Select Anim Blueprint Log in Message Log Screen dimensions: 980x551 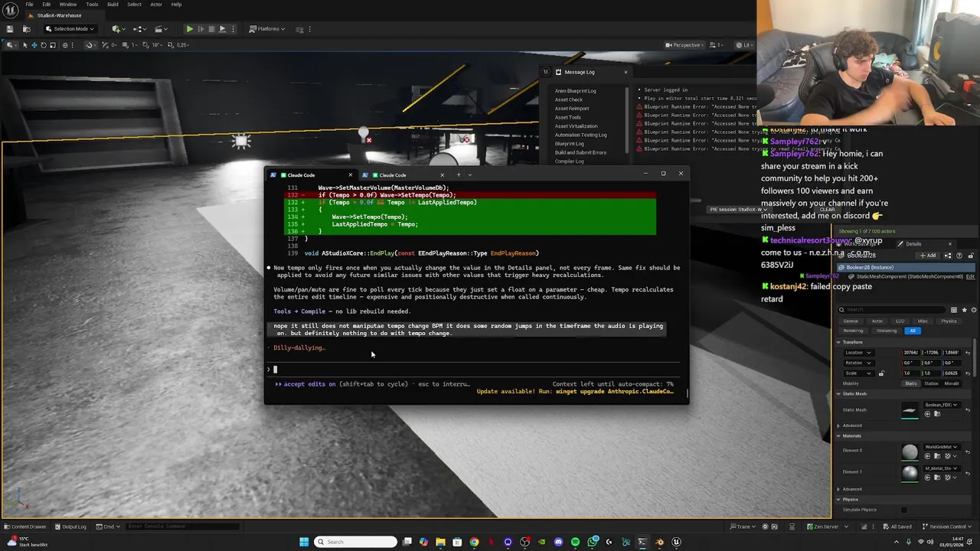(575, 91)
